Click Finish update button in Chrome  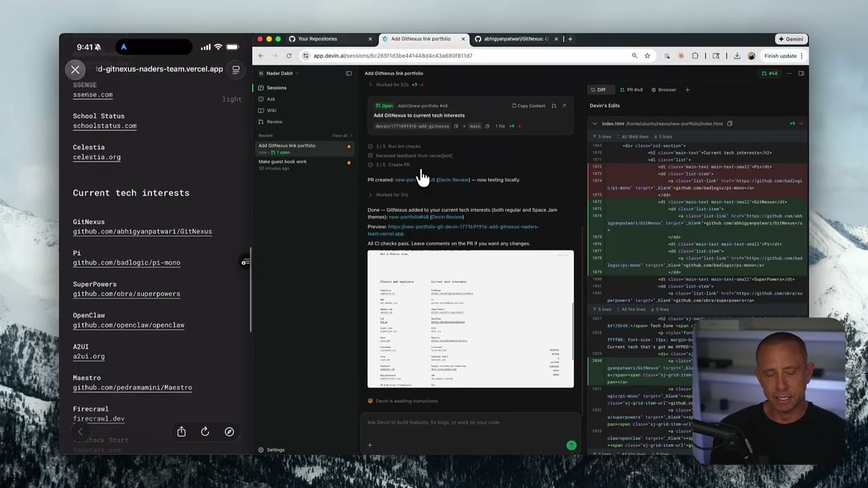[783, 56]
